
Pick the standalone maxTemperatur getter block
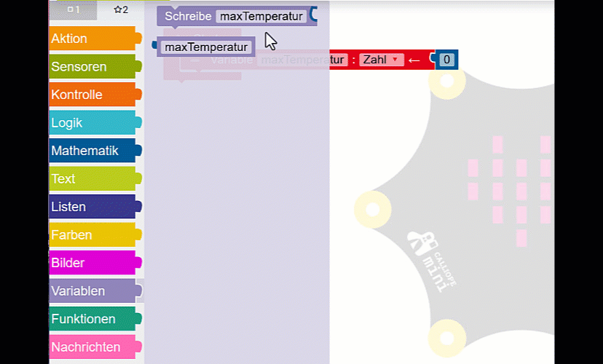click(x=206, y=47)
